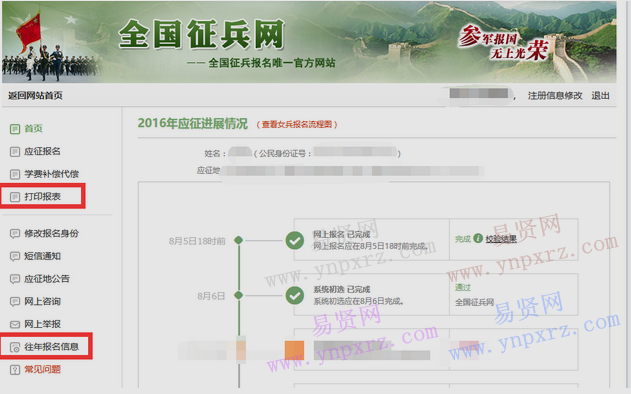
Task: Click the 8月6日 timeline diamond marker
Action: 238,295
